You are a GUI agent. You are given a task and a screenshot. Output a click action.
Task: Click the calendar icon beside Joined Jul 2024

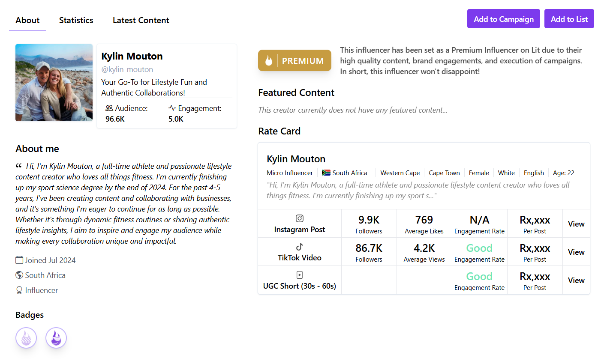(19, 260)
